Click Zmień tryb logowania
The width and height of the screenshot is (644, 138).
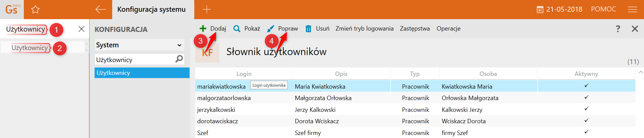coord(364,29)
